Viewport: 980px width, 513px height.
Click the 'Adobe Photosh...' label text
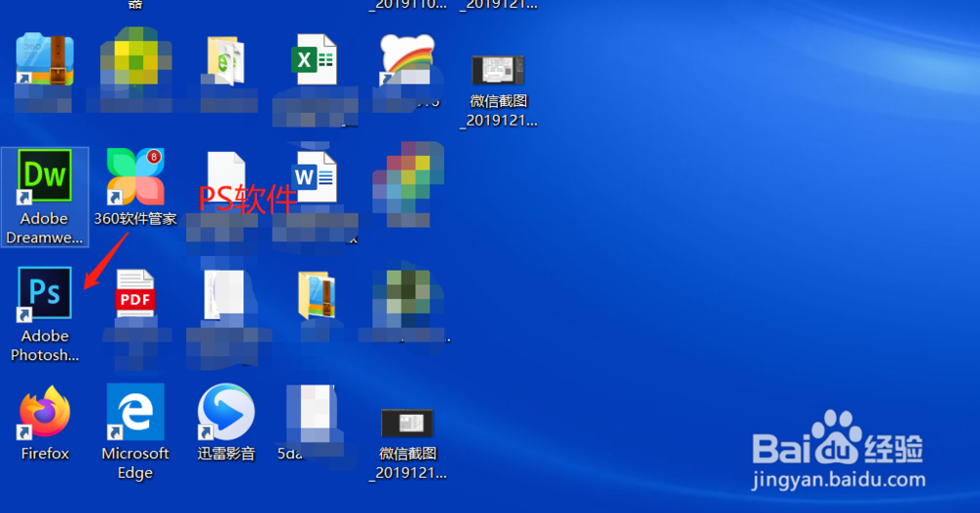click(45, 345)
